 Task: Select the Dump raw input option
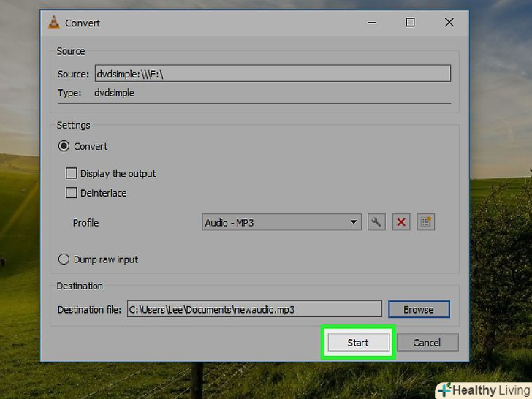tap(64, 259)
